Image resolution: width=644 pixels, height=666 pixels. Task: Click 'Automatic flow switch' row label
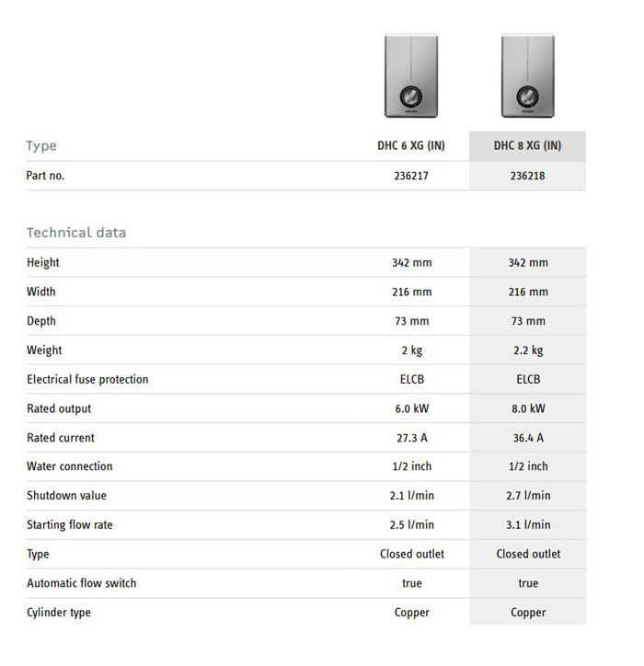coord(82,583)
